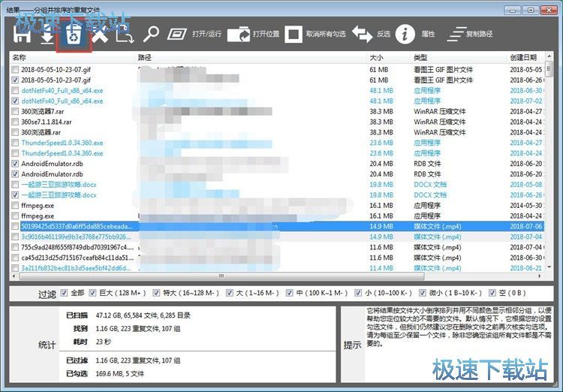Click the file list's vertical scrollbar thumb
This screenshot has height=392, width=563.
point(549,68)
